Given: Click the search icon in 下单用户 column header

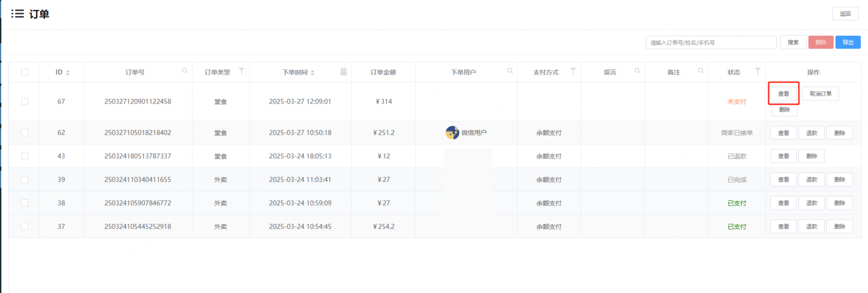Looking at the screenshot, I should click(510, 71).
